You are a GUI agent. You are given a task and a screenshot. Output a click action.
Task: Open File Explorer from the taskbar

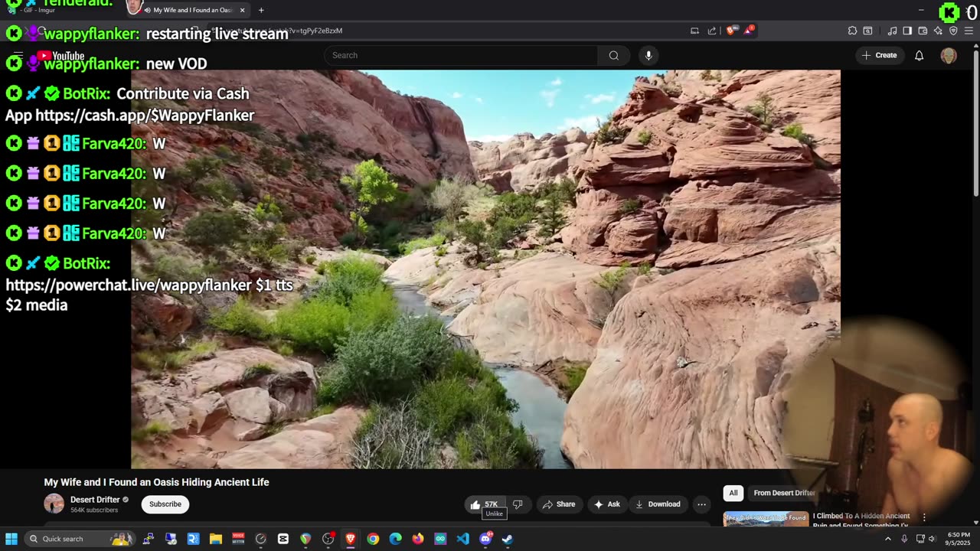pos(215,539)
